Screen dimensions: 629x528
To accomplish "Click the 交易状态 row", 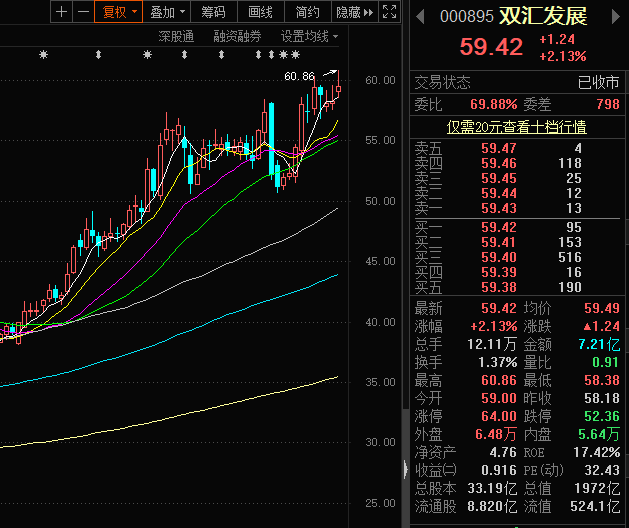I will (x=516, y=83).
